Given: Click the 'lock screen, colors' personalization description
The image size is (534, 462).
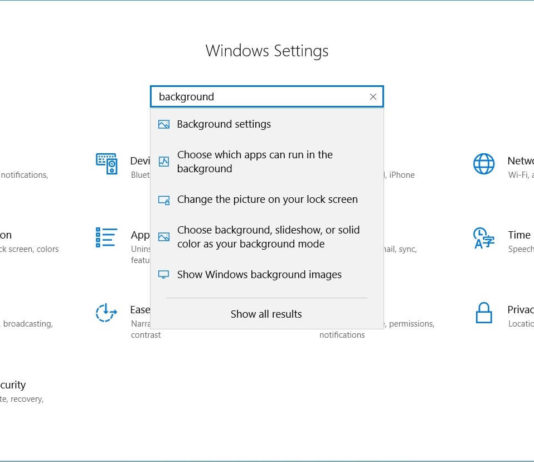Looking at the screenshot, I should click(x=29, y=249).
